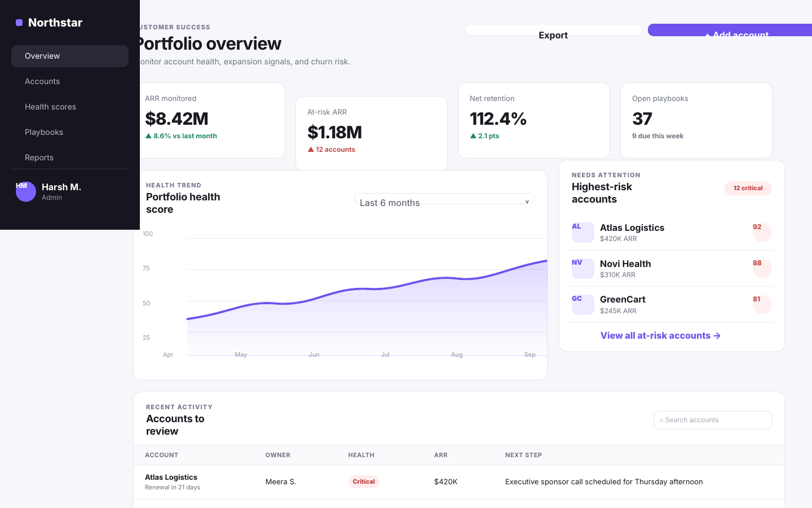Click the NEXT STEP column header
The image size is (812, 508).
pos(523,455)
